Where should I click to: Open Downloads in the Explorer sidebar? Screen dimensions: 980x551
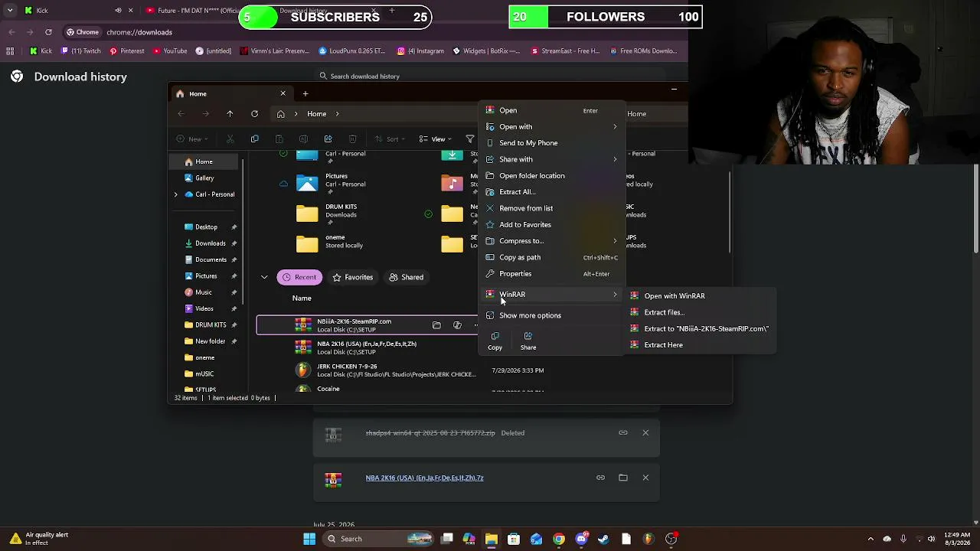point(210,243)
